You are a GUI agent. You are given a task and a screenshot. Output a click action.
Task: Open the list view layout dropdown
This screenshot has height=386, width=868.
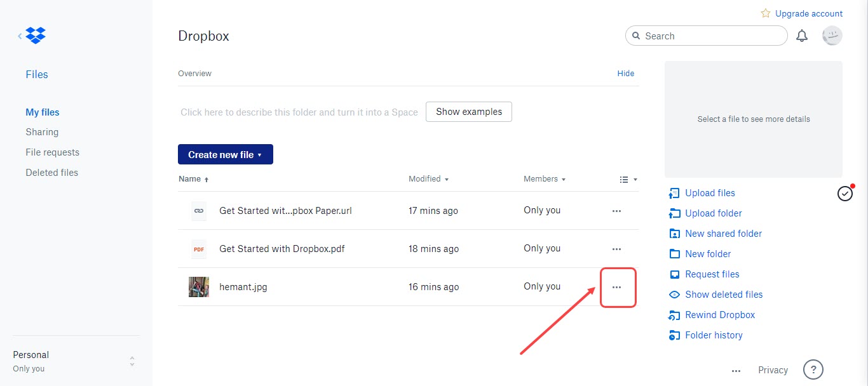click(x=629, y=179)
